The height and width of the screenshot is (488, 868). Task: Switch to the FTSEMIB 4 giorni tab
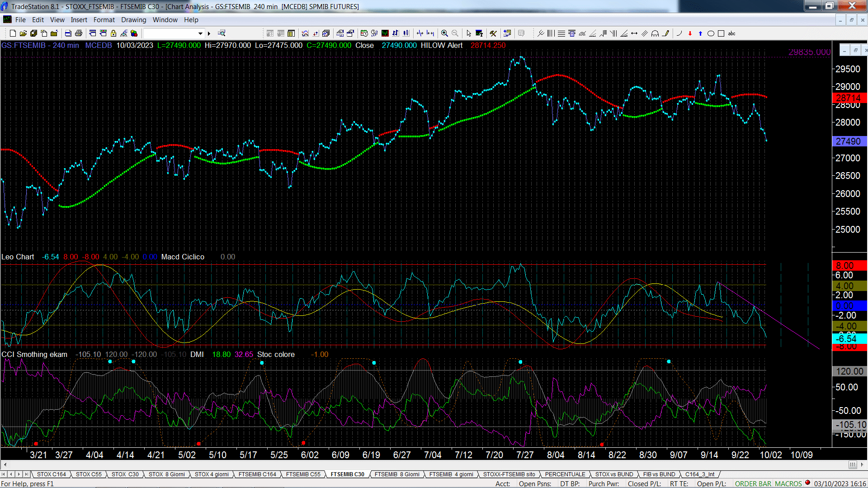click(451, 474)
